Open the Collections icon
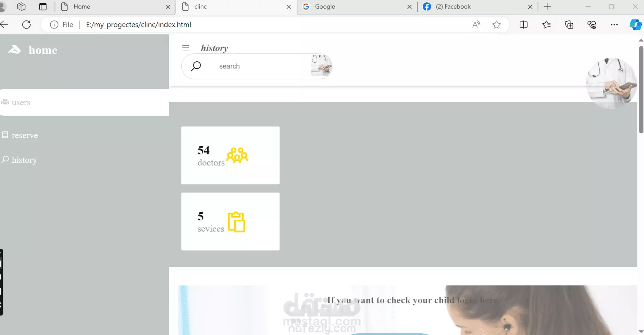The image size is (644, 335). pos(569,25)
